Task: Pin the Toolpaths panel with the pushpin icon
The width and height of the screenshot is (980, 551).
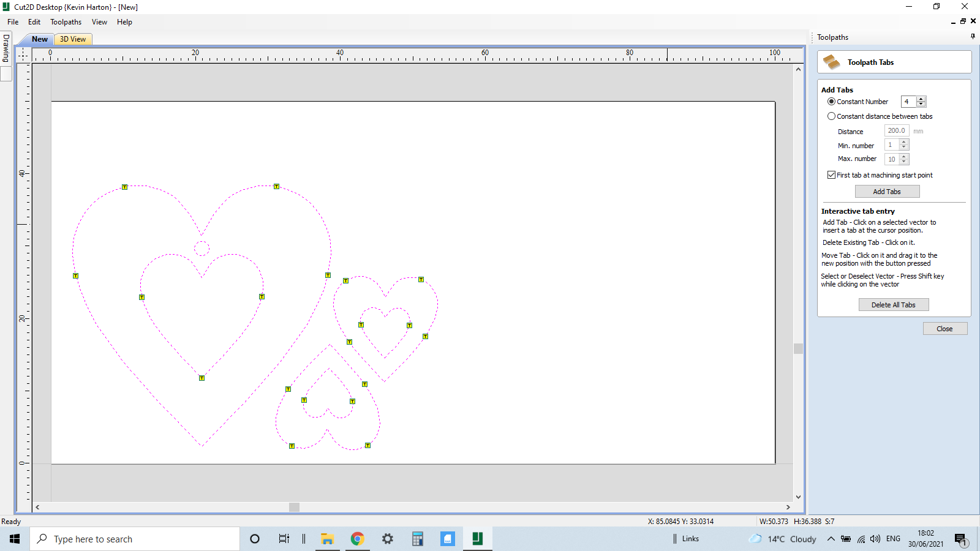Action: pyautogui.click(x=973, y=37)
